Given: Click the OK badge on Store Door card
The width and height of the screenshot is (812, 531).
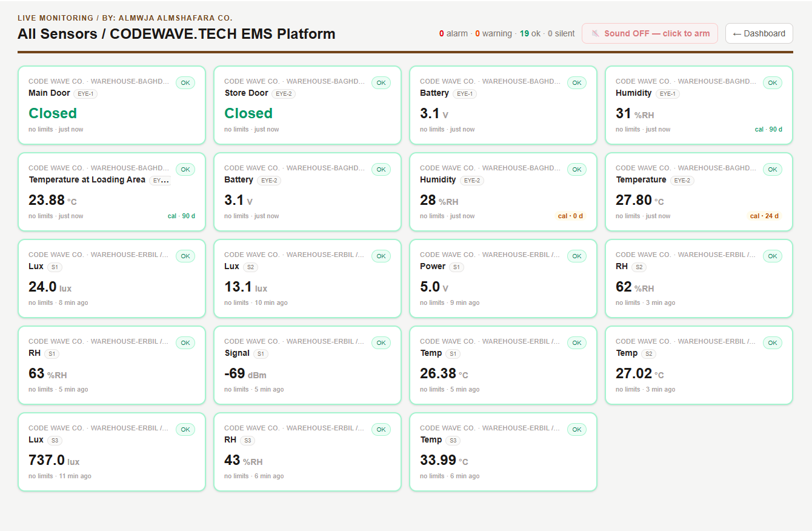Looking at the screenshot, I should [x=381, y=83].
